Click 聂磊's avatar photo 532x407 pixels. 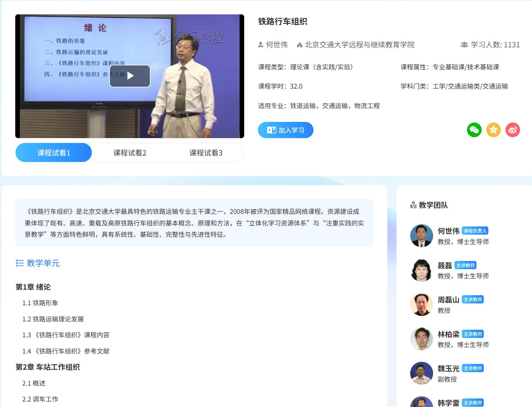pyautogui.click(x=422, y=270)
